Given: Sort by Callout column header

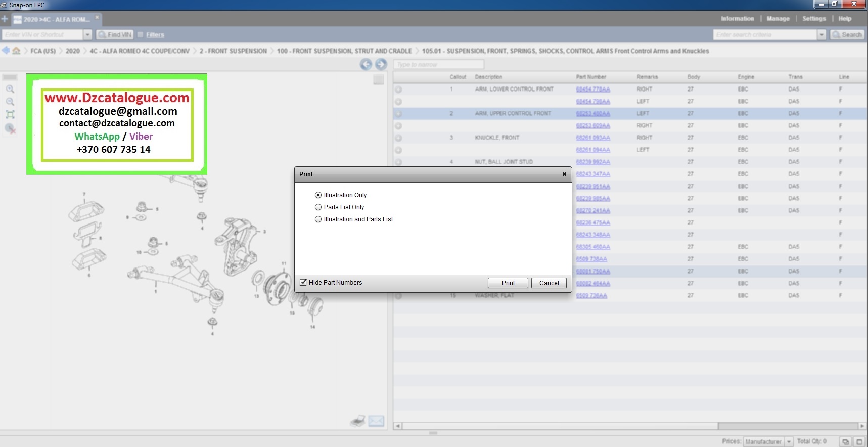Looking at the screenshot, I should [x=458, y=77].
